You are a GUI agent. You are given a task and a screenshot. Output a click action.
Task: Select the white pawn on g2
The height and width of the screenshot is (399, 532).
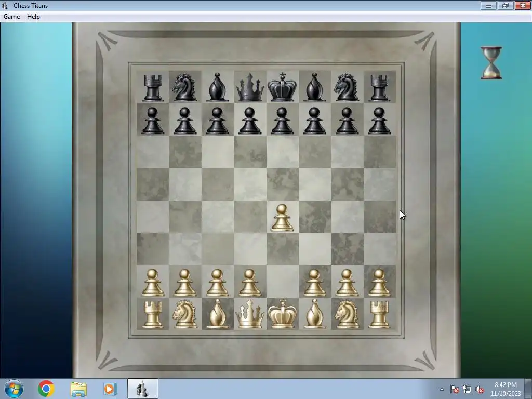[x=347, y=283]
